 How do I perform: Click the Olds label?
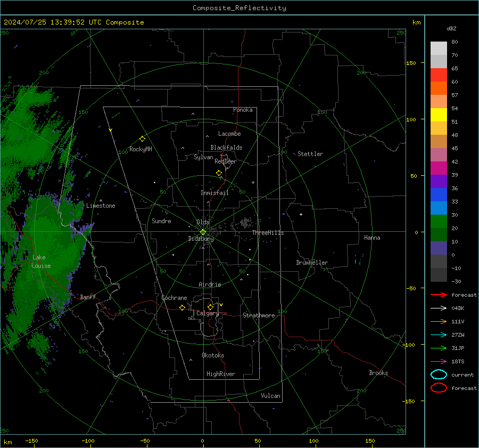(203, 222)
